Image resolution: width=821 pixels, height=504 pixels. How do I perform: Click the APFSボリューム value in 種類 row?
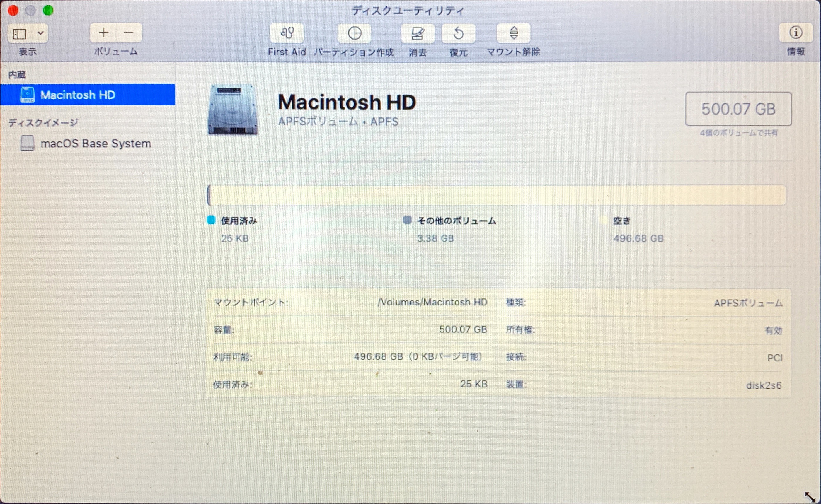tap(748, 303)
